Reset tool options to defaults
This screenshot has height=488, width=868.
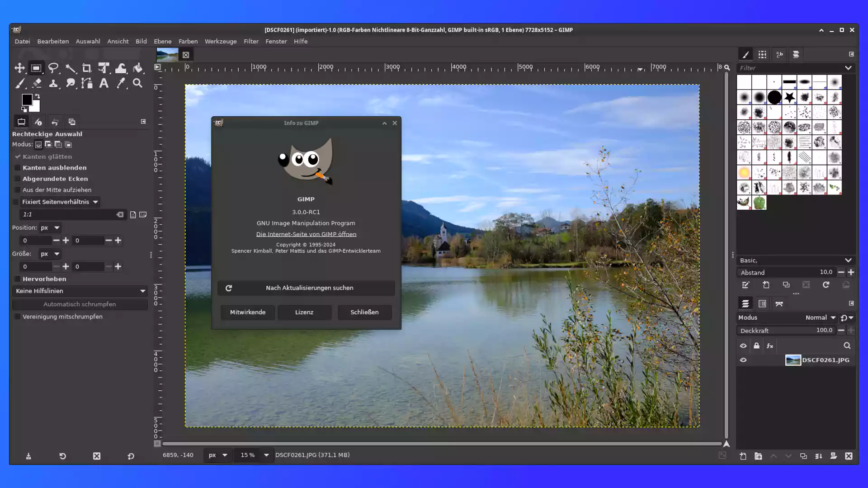(x=131, y=456)
